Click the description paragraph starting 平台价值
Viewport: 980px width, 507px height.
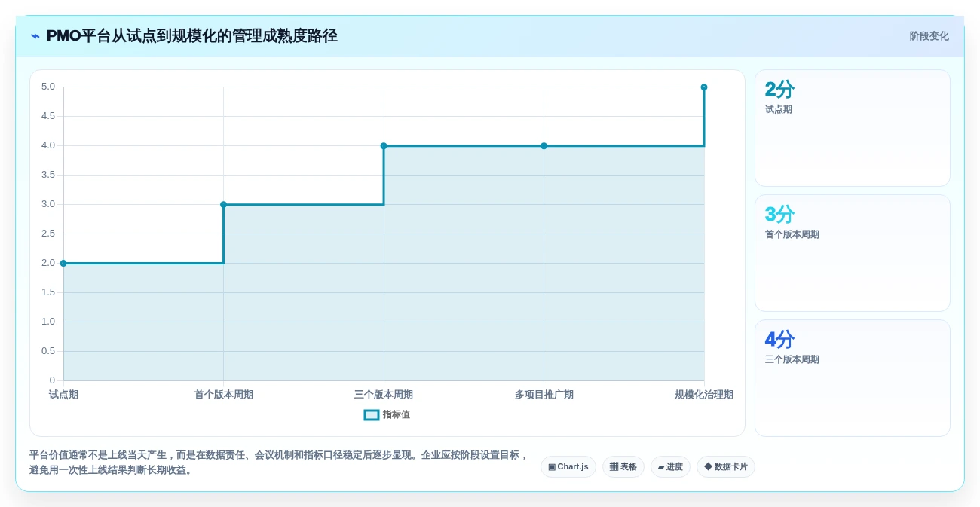pyautogui.click(x=279, y=463)
